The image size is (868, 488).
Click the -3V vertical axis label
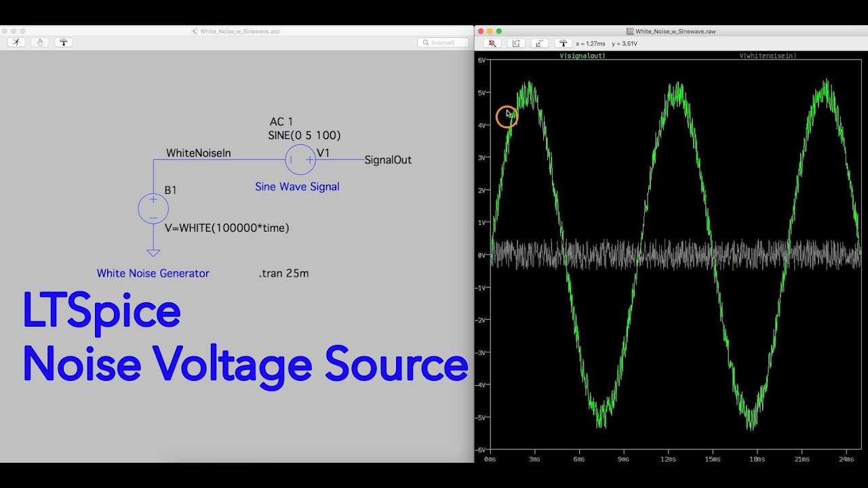pyautogui.click(x=481, y=352)
